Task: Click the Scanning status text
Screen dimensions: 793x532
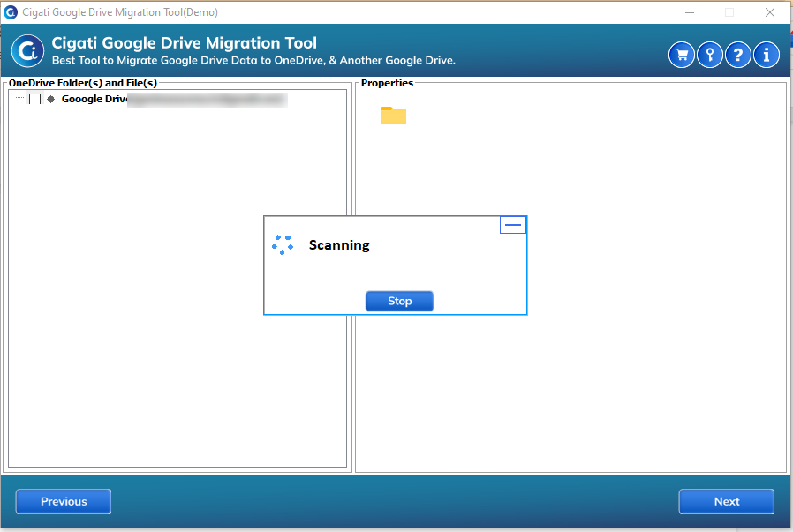Action: coord(339,245)
